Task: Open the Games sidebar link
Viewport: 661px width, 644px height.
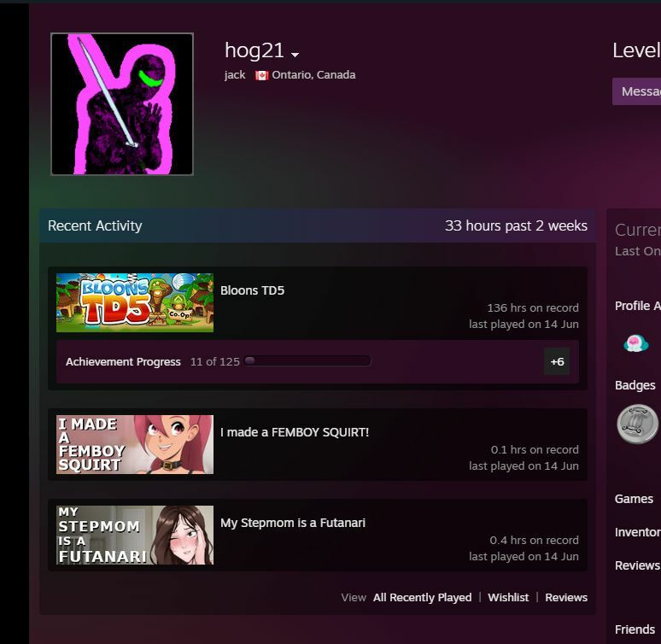Action: 634,499
